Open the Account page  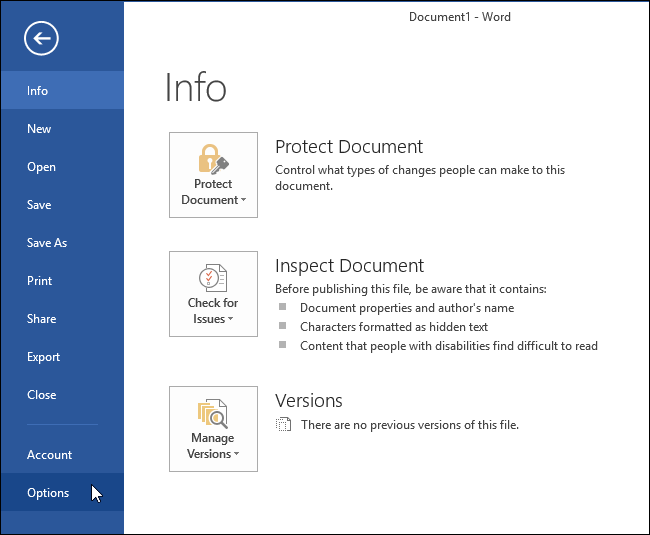(x=49, y=455)
